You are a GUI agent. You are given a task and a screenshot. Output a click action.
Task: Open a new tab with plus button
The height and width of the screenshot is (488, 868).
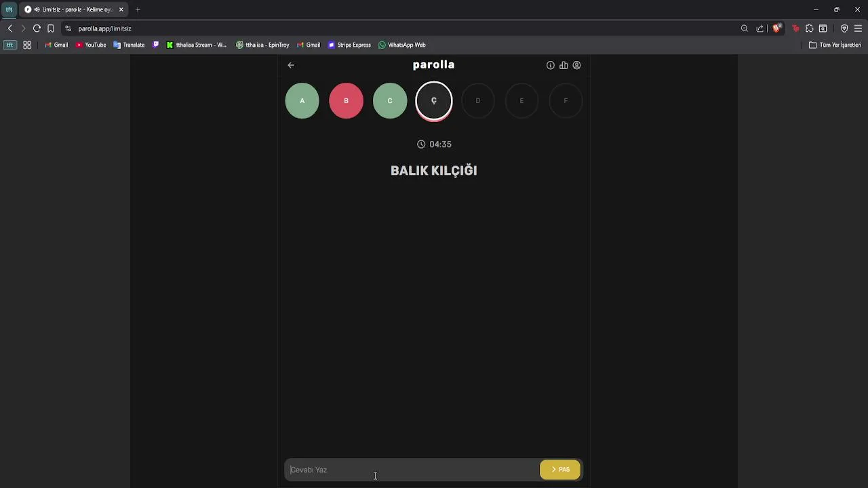138,9
